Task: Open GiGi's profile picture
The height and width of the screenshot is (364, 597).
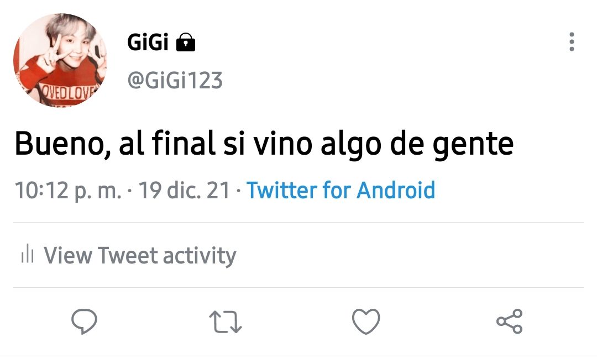Action: pyautogui.click(x=60, y=60)
